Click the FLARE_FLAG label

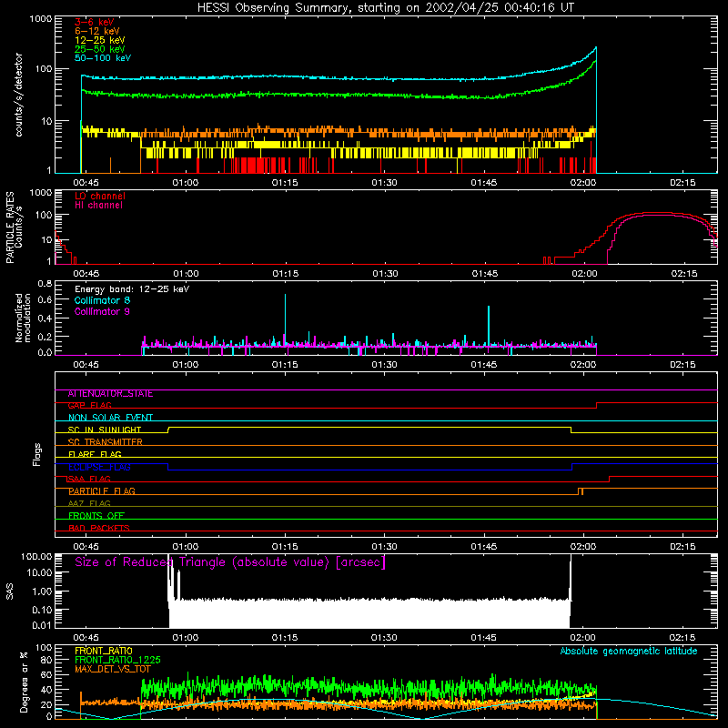[x=95, y=454]
